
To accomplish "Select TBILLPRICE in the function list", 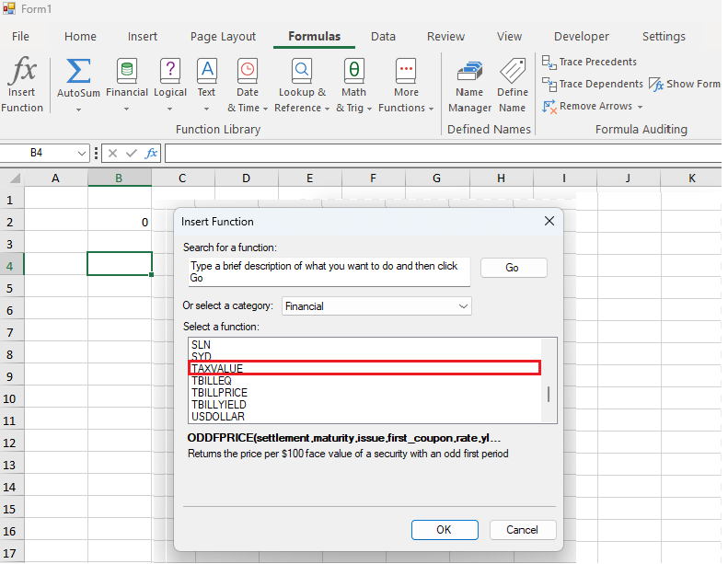I will pos(364,393).
